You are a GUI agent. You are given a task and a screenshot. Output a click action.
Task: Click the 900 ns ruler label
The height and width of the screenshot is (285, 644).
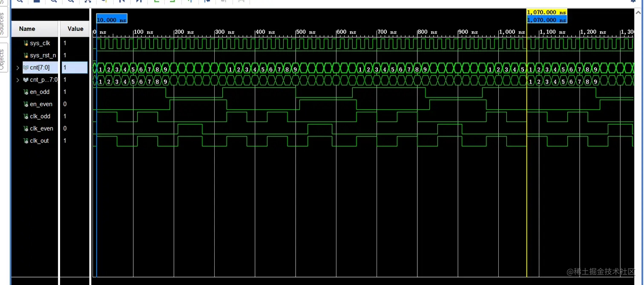469,32
